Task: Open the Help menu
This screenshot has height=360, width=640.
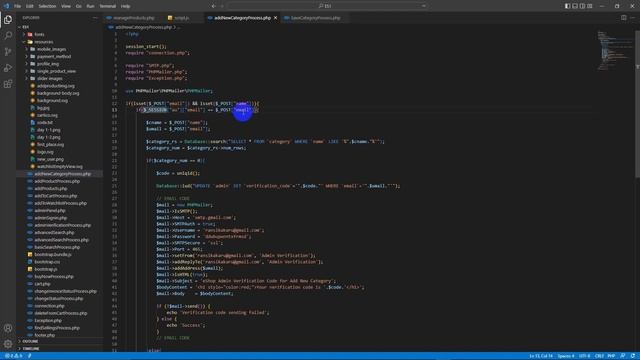Action: click(126, 6)
